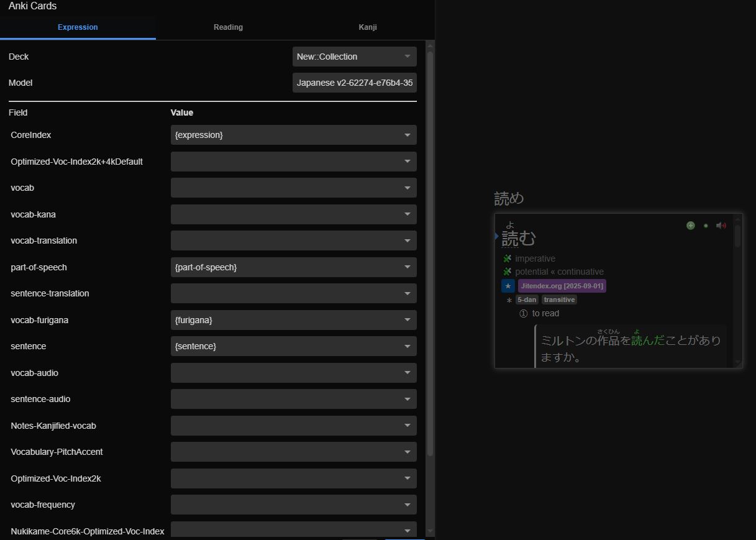
Task: Open the sentence field dropdown arrow
Action: (x=408, y=346)
